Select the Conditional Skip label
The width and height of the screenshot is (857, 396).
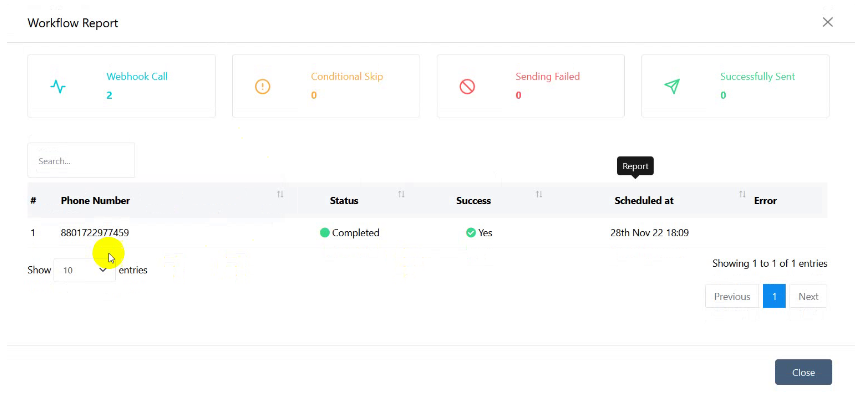point(347,76)
